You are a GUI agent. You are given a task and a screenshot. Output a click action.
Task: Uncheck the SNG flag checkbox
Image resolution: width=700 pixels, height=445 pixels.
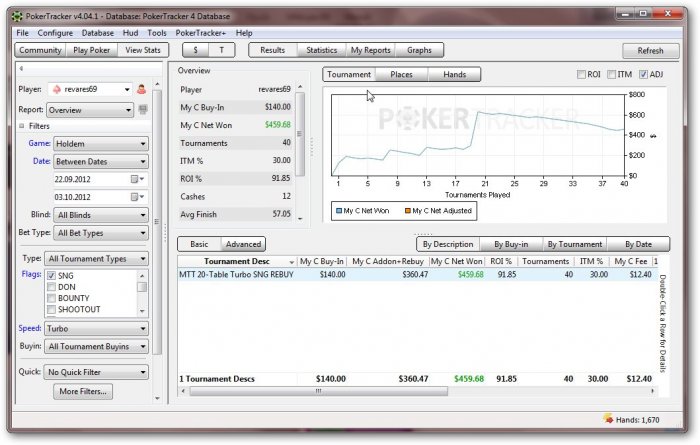point(51,275)
